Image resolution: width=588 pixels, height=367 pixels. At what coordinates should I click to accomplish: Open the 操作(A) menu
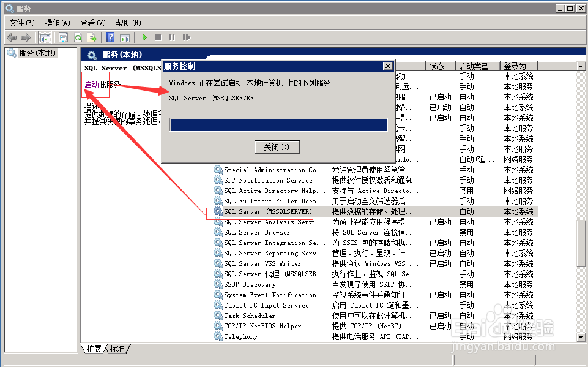[58, 23]
